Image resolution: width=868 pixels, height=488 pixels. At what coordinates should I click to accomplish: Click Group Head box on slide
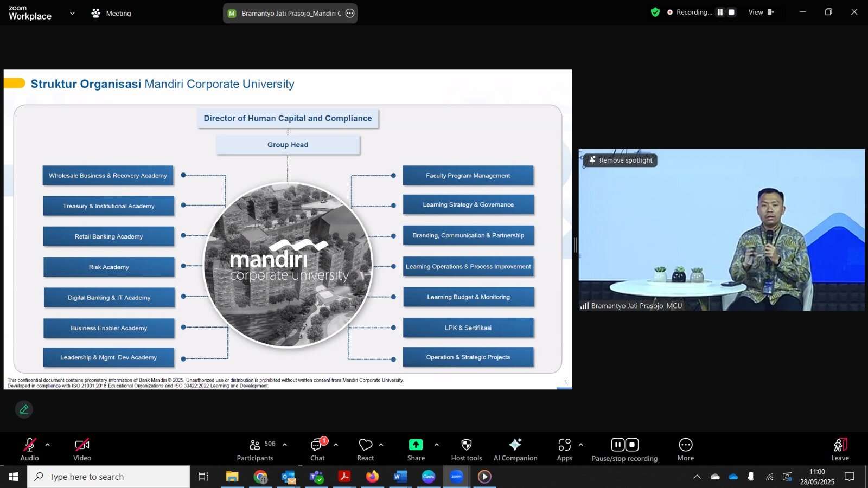pos(288,145)
